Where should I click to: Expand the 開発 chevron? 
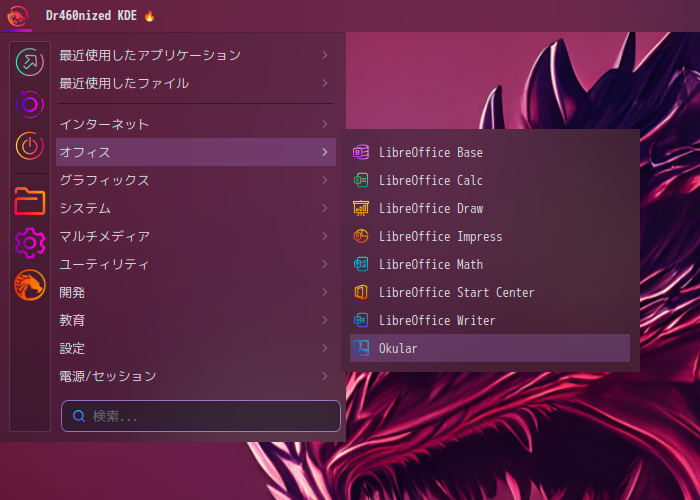click(325, 292)
